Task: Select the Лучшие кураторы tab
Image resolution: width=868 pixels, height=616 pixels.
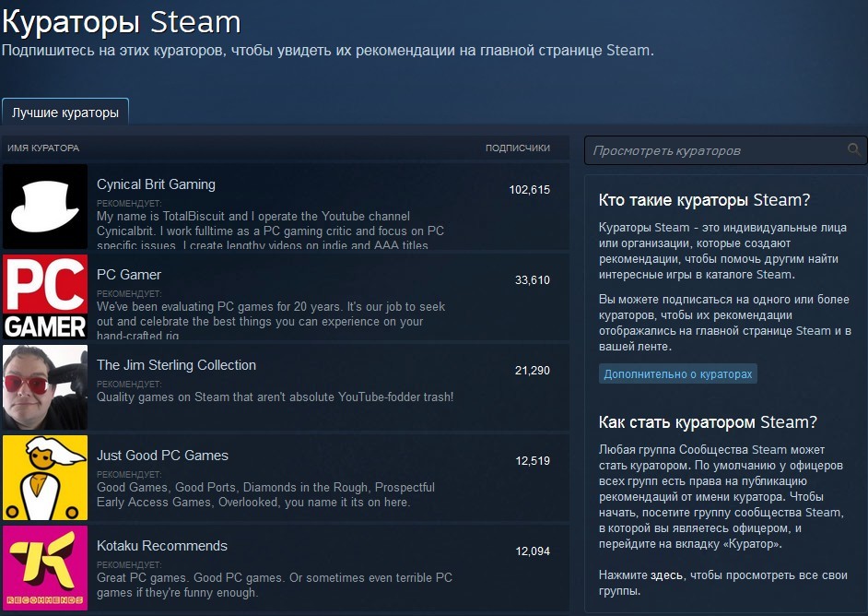Action: coord(65,113)
